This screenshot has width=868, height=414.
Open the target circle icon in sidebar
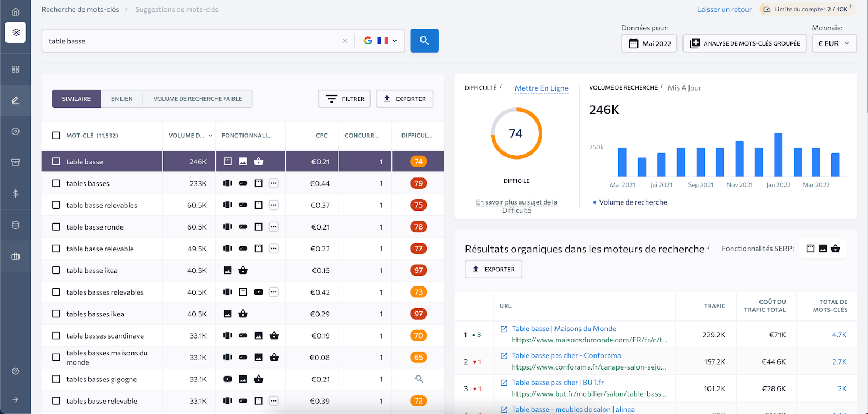point(15,131)
